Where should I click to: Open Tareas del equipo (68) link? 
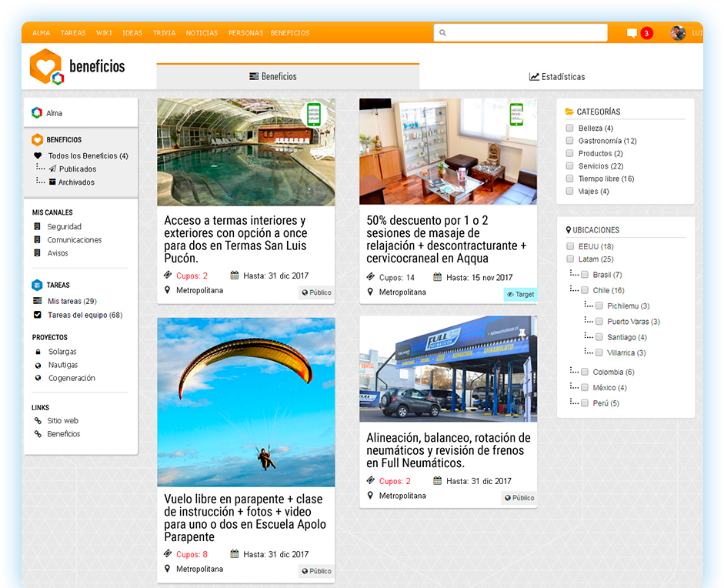[x=85, y=315]
